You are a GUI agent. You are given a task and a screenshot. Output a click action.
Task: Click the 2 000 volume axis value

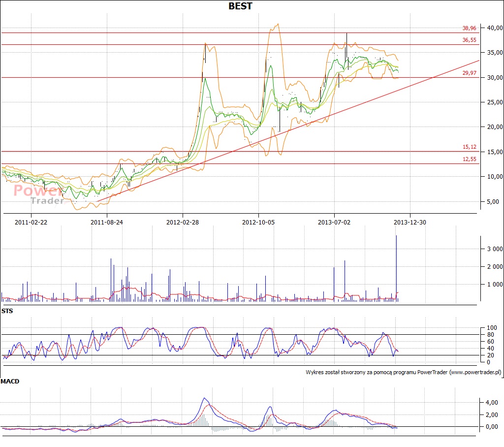pyautogui.click(x=495, y=267)
